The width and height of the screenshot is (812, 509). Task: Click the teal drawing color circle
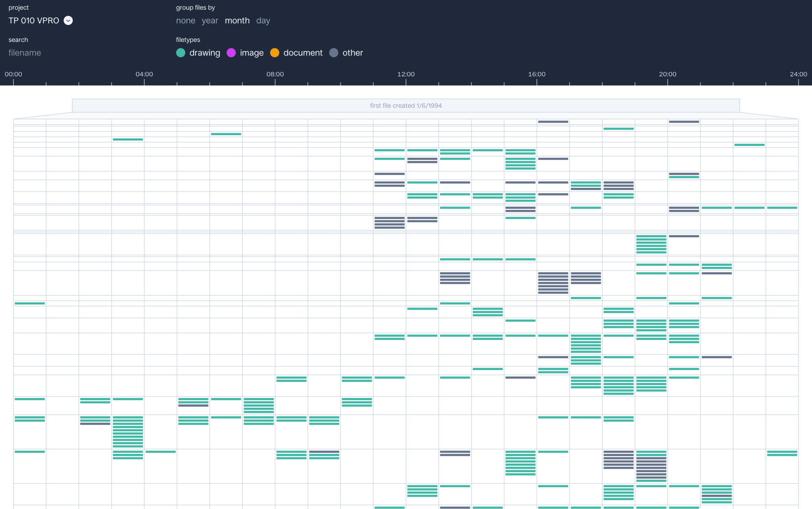(x=181, y=53)
